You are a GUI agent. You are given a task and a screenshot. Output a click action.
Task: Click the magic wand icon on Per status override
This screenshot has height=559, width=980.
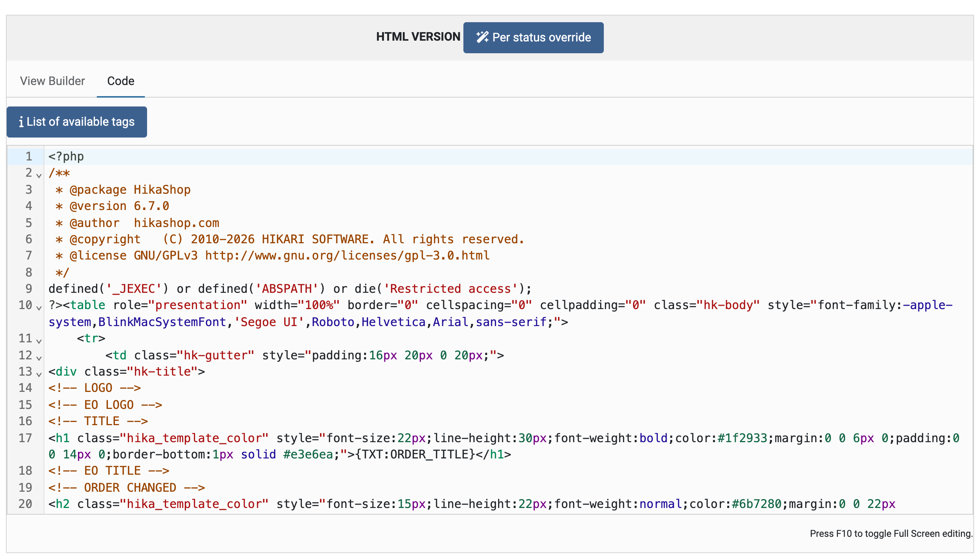coord(482,37)
